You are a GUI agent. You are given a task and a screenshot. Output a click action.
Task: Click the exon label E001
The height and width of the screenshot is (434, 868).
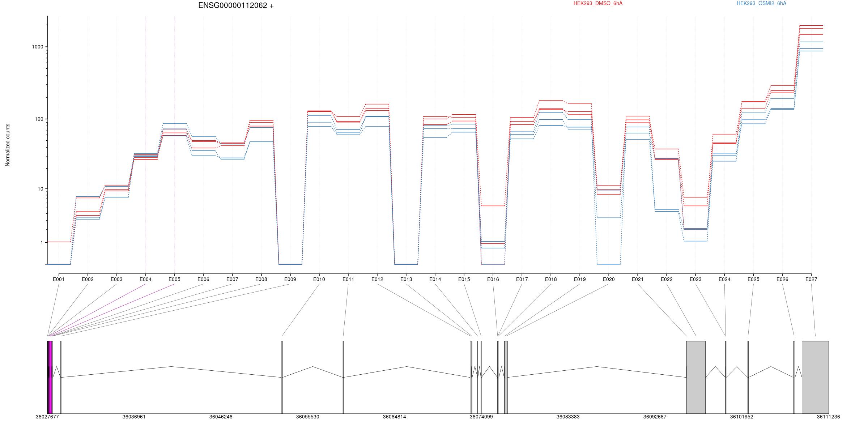click(x=59, y=279)
